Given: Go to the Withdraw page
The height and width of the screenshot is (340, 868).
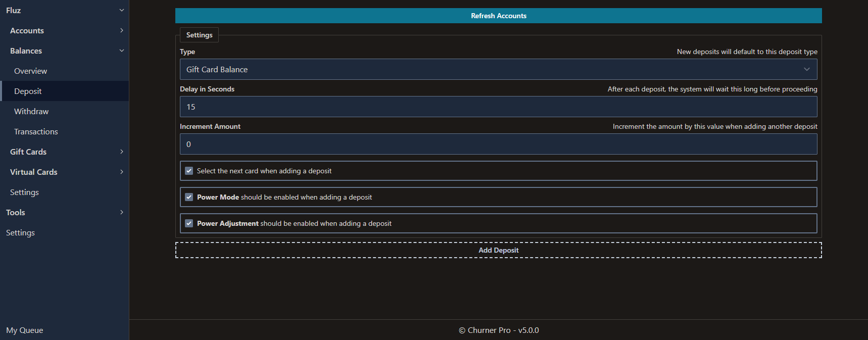Looking at the screenshot, I should [x=31, y=111].
